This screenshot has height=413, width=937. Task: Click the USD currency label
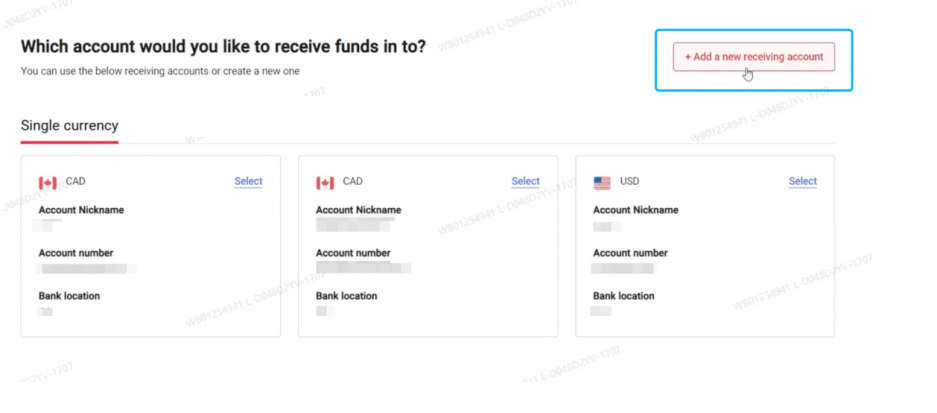pos(630,182)
